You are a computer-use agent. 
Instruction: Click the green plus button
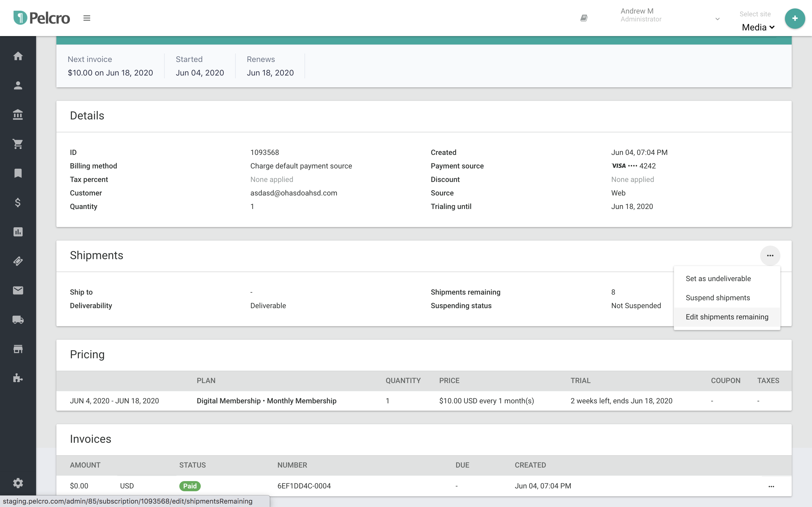795,18
